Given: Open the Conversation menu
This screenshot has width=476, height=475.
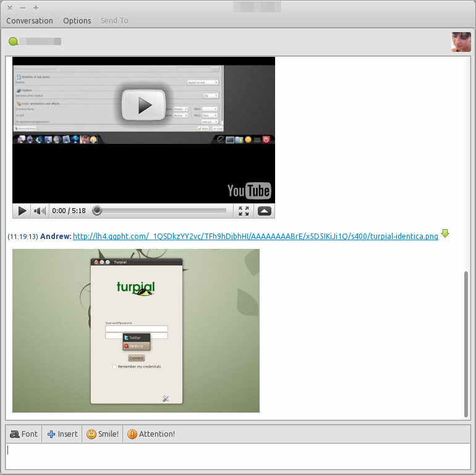Looking at the screenshot, I should pos(30,20).
